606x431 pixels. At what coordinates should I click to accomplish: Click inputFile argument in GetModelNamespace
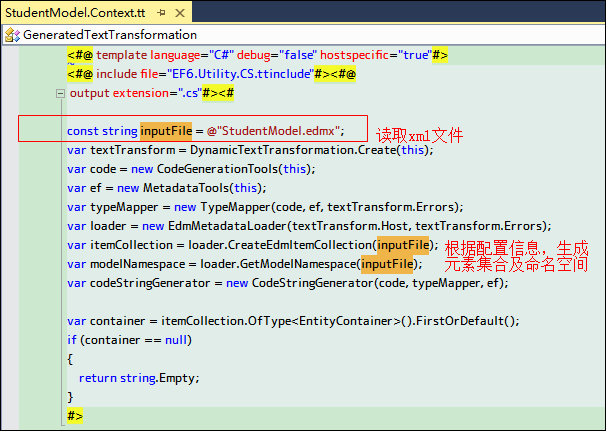[x=387, y=264]
